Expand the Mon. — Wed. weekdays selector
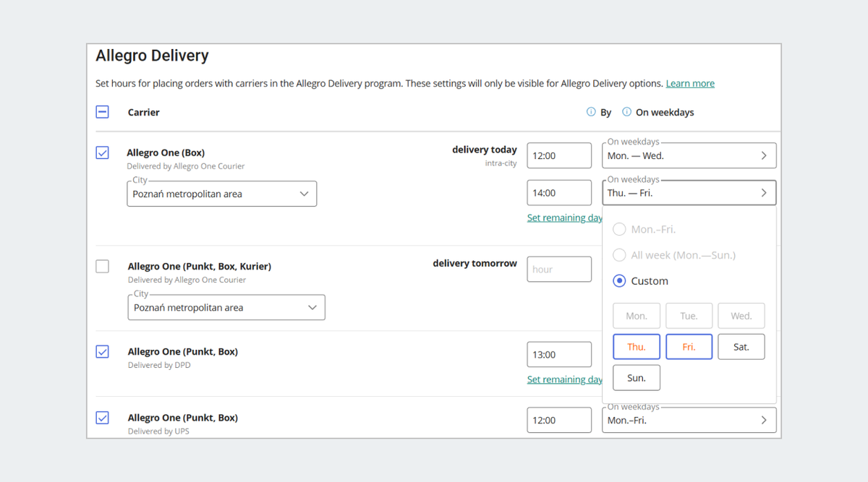868x482 pixels. coord(689,156)
